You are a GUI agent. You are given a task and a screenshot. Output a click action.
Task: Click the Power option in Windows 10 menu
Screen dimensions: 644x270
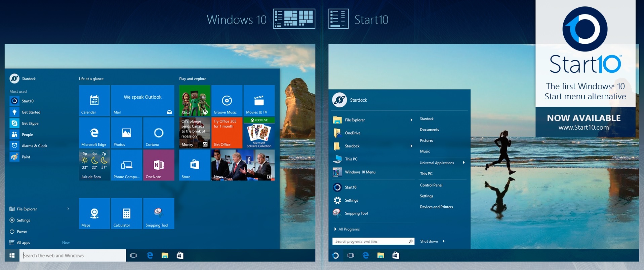pos(22,232)
